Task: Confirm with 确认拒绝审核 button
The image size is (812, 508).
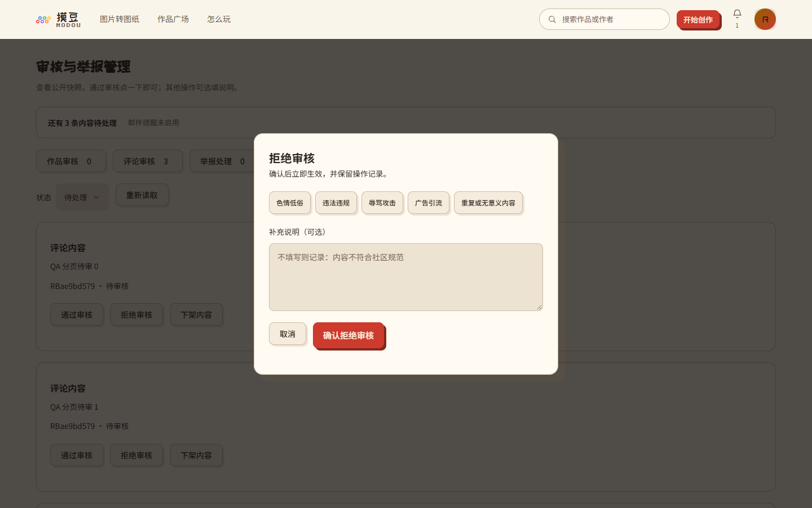Action: point(348,335)
